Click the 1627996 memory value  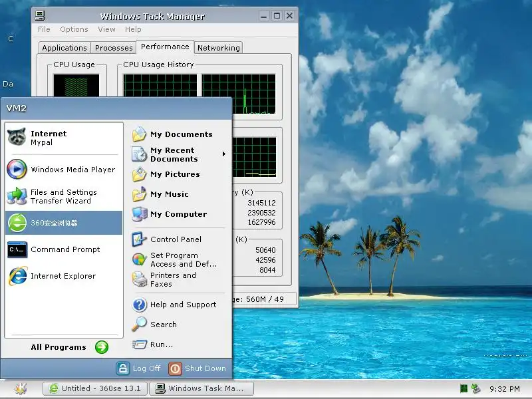coord(261,222)
